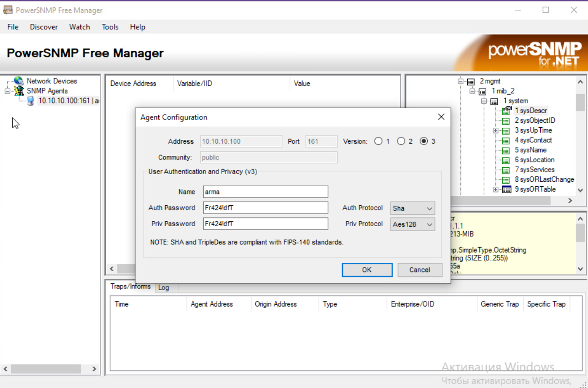
Task: Expand the sysUpTime tree node
Action: click(x=495, y=131)
